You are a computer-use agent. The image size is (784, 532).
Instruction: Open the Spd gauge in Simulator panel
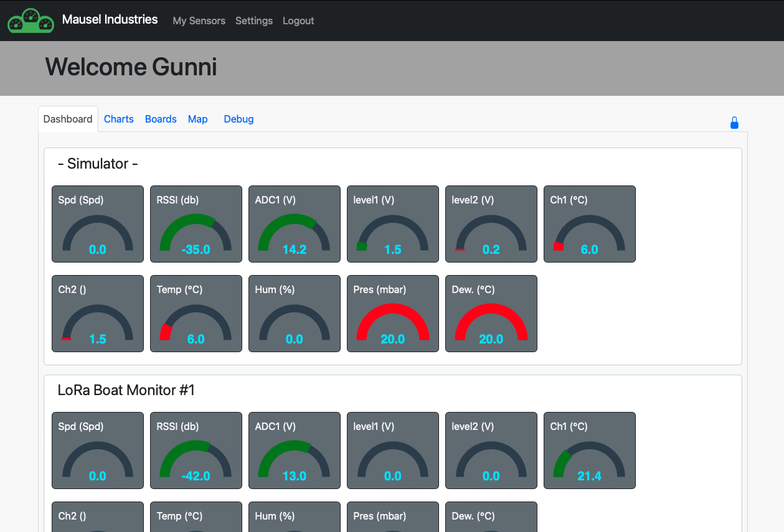point(97,224)
